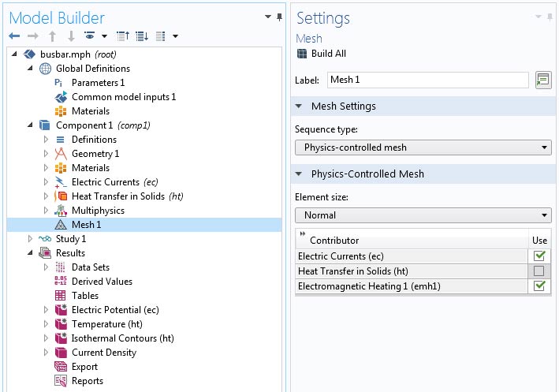
Task: Click the back arrow in Model Builder toolbar
Action: 13,36
